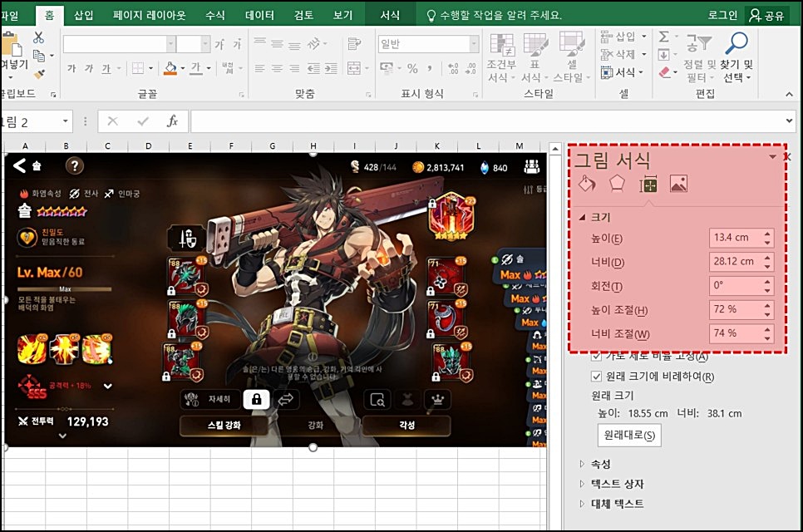Click 수행할 작업을 알려 주세요 search box

coord(495,15)
